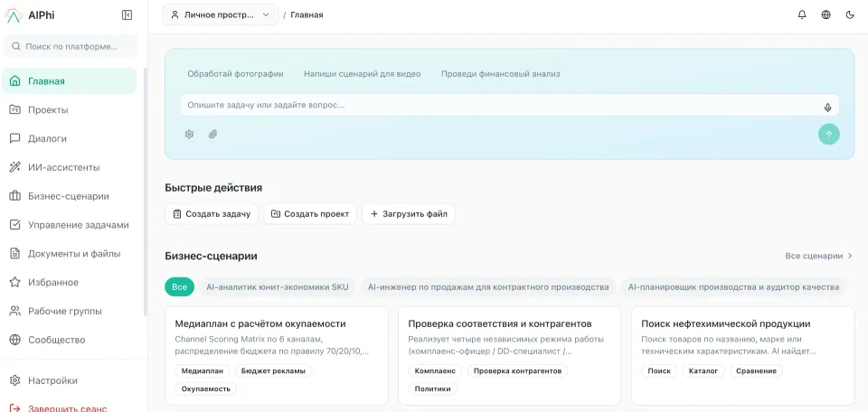Click the Главная home icon
The image size is (868, 412).
15,81
